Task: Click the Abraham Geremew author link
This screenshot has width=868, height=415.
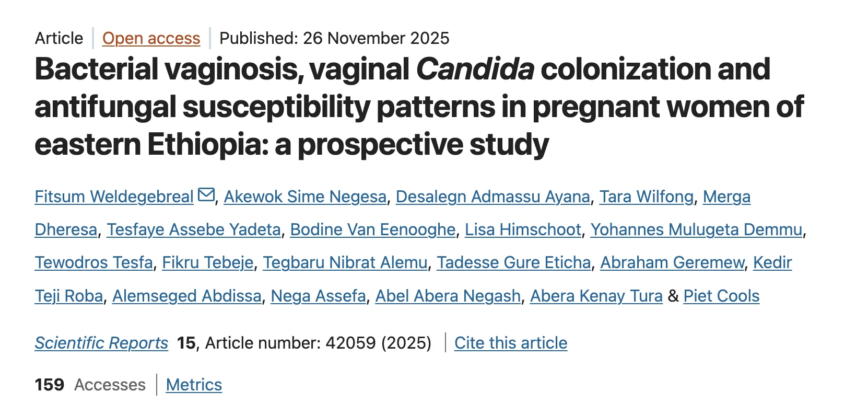Action: [x=672, y=262]
